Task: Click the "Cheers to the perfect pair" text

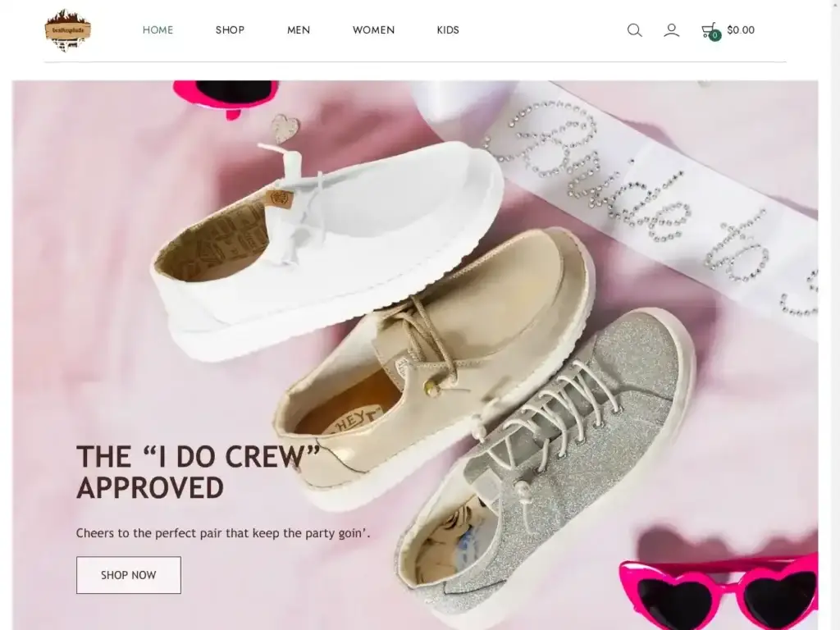Action: [x=223, y=533]
